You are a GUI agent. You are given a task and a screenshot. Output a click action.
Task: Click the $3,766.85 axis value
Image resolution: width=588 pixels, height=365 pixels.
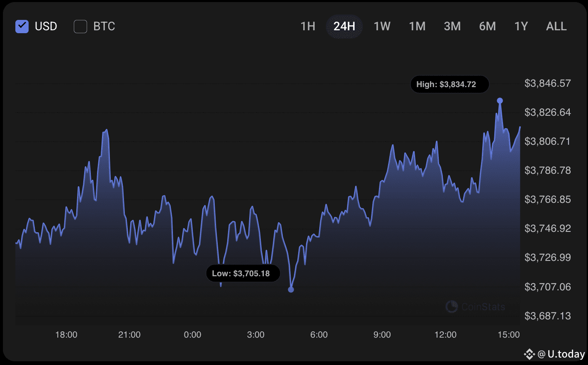point(547,200)
